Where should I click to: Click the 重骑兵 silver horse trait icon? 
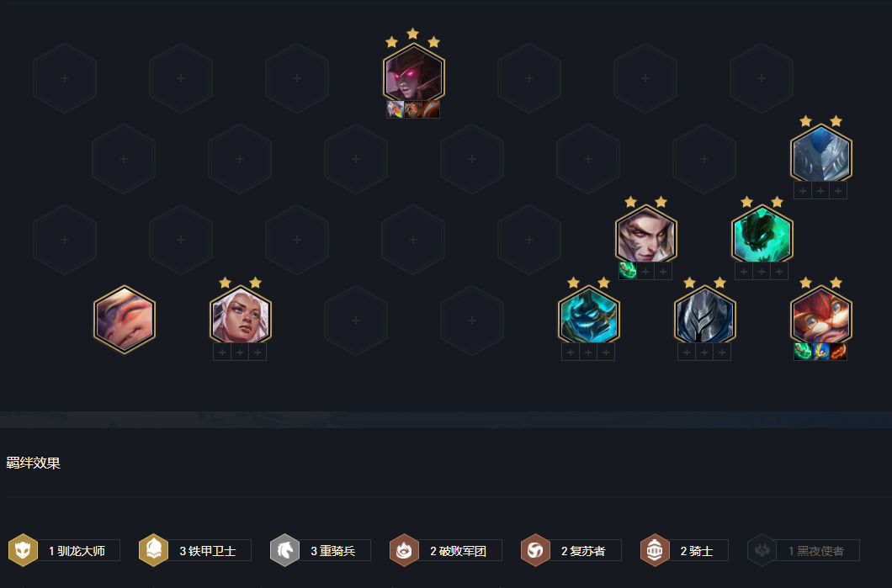click(x=284, y=550)
